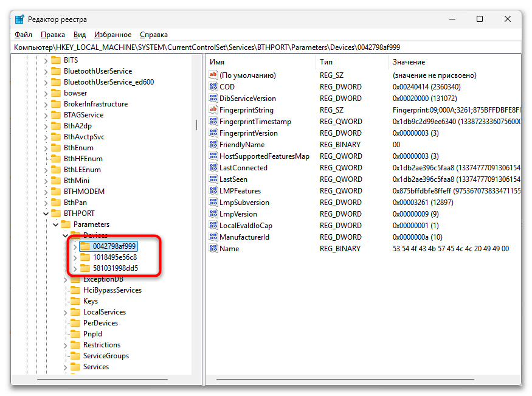
Task: Click the COD value binary icon
Action: click(213, 86)
